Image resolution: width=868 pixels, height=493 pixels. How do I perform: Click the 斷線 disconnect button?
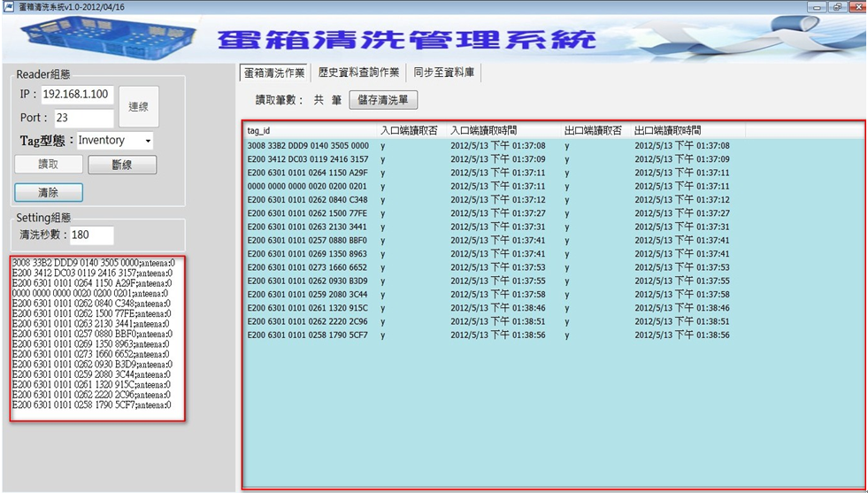[122, 165]
